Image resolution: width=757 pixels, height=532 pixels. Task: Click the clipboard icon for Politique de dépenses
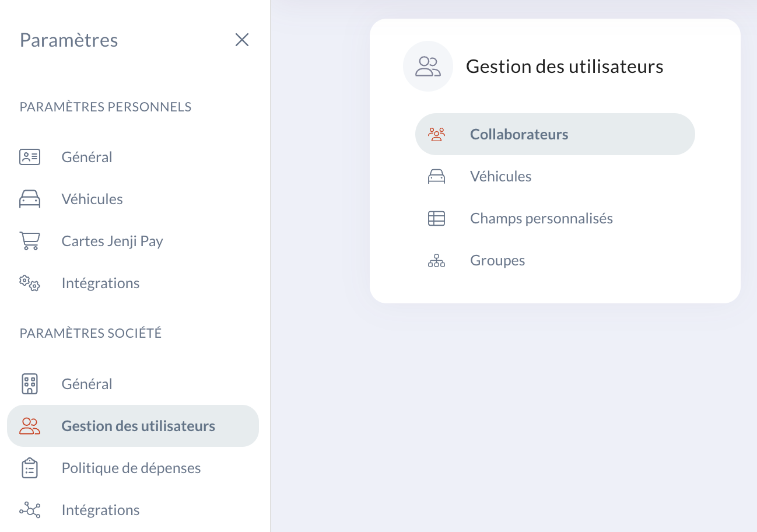[x=30, y=468]
